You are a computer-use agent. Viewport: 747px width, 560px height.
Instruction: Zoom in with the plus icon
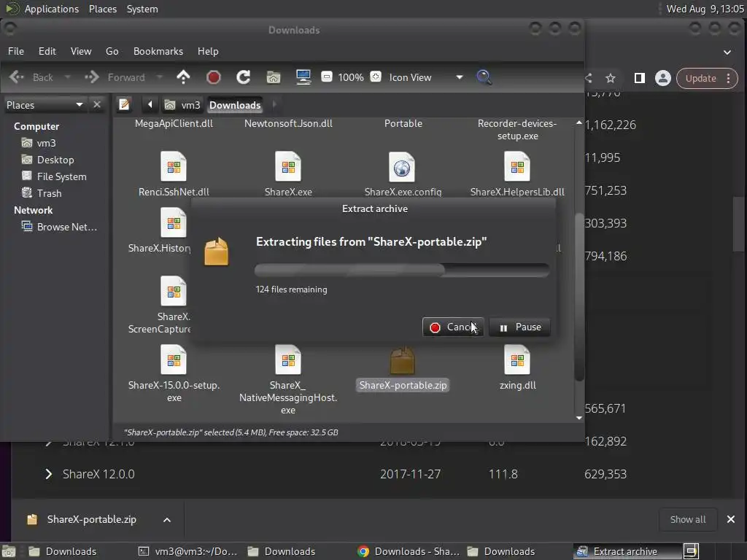click(x=376, y=77)
